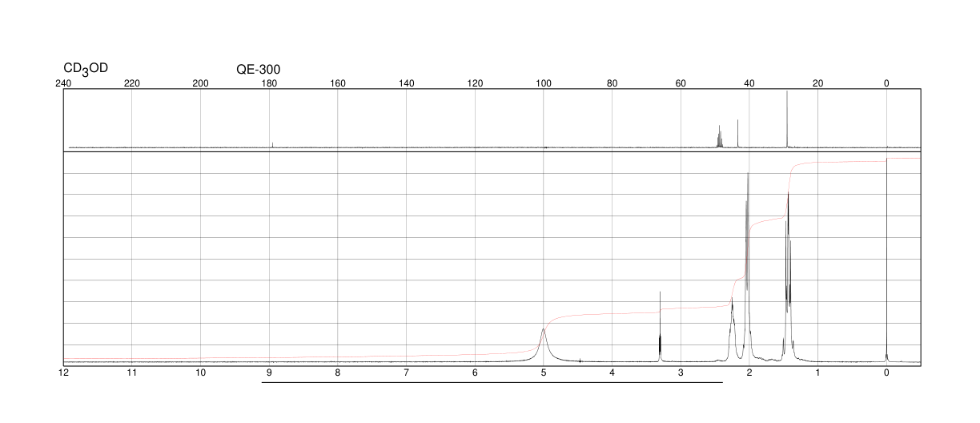The height and width of the screenshot is (423, 980).
Task: Pick the 6 ppm label on proton axis
Action: (475, 373)
